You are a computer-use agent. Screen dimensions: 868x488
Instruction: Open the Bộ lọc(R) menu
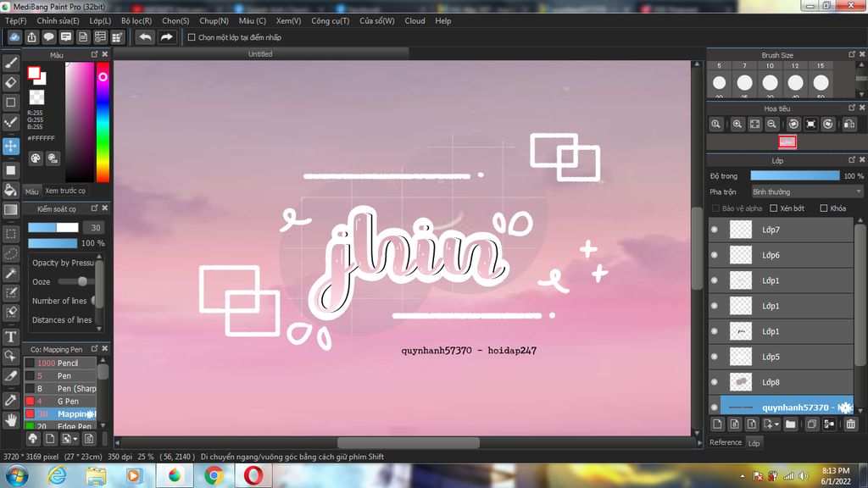[x=136, y=20]
